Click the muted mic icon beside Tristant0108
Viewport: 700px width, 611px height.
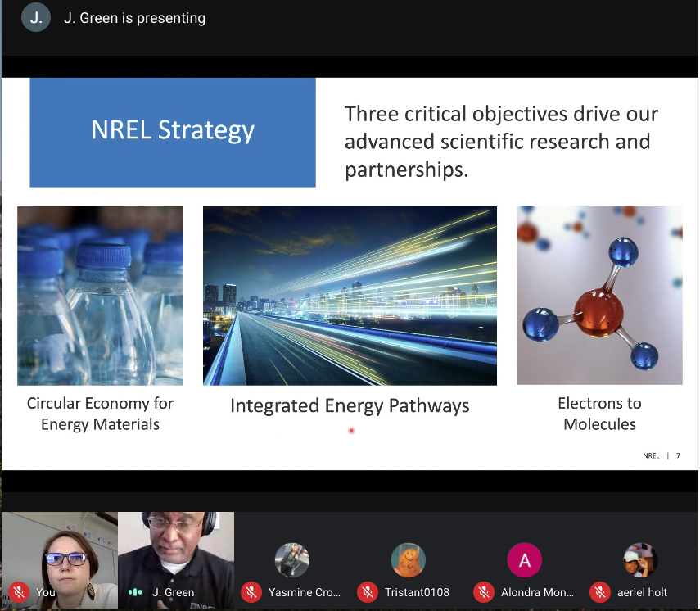(368, 592)
